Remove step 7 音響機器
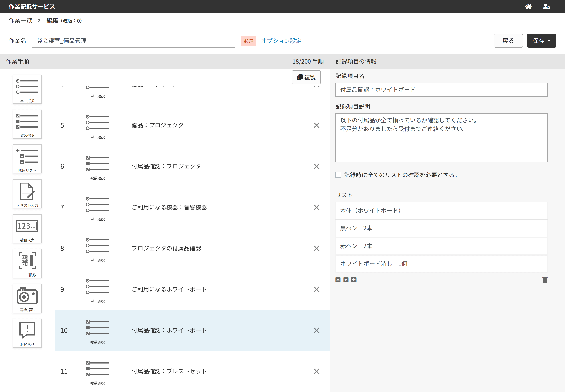The width and height of the screenshot is (565, 392). pyautogui.click(x=316, y=207)
